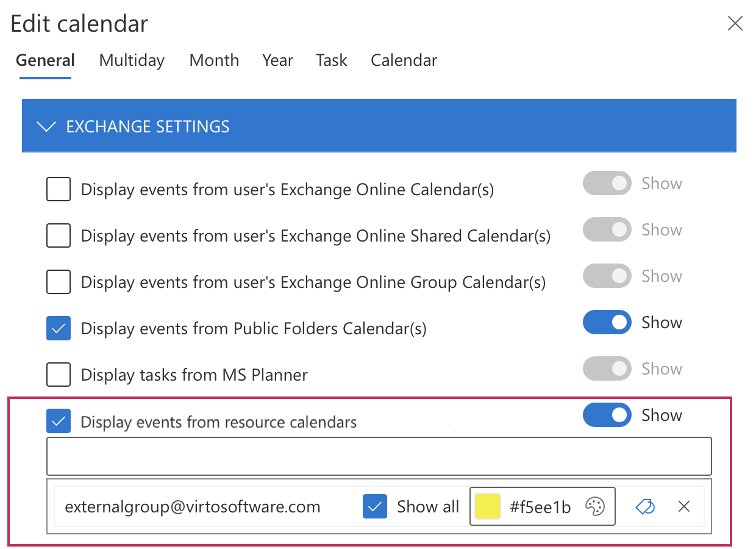Turn off Show toggle for Public Folders
Image resolution: width=756 pixels, height=549 pixels.
[607, 323]
